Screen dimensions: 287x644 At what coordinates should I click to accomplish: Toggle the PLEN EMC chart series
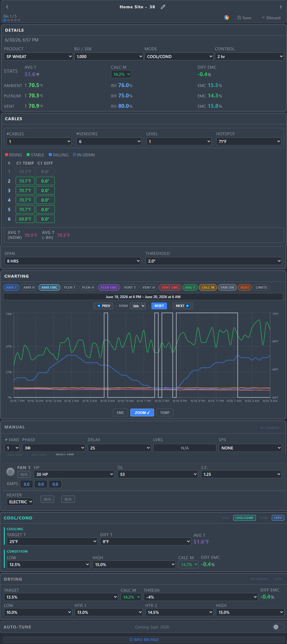(109, 287)
